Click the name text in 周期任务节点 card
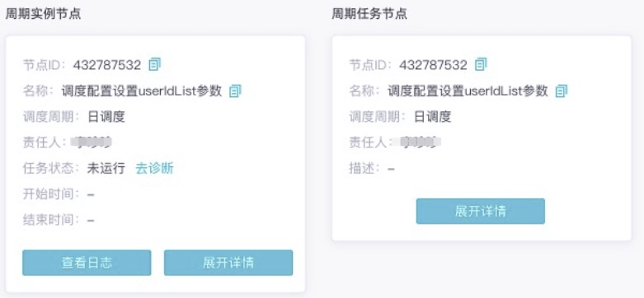 coord(468,91)
